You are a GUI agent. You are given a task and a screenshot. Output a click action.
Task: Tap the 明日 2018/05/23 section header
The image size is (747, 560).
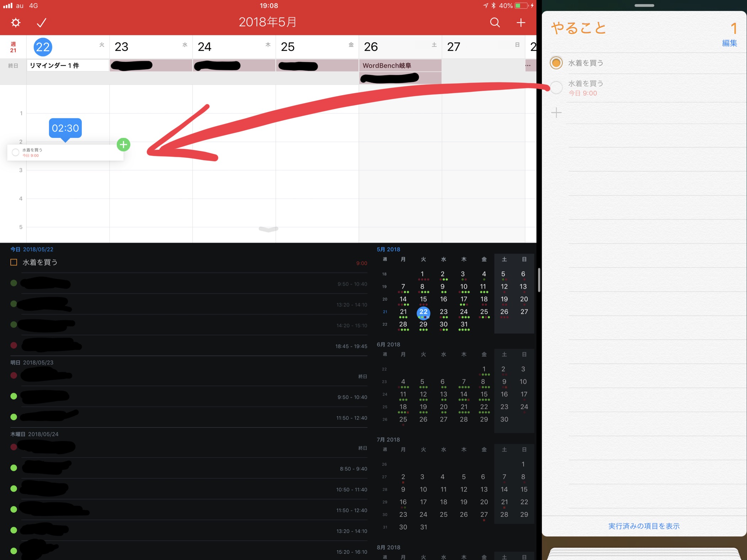tap(32, 362)
